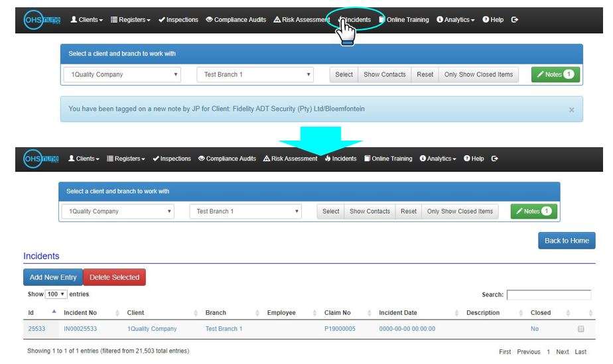613x364 pixels.
Task: Select page 1 in pagination
Action: pos(548,352)
